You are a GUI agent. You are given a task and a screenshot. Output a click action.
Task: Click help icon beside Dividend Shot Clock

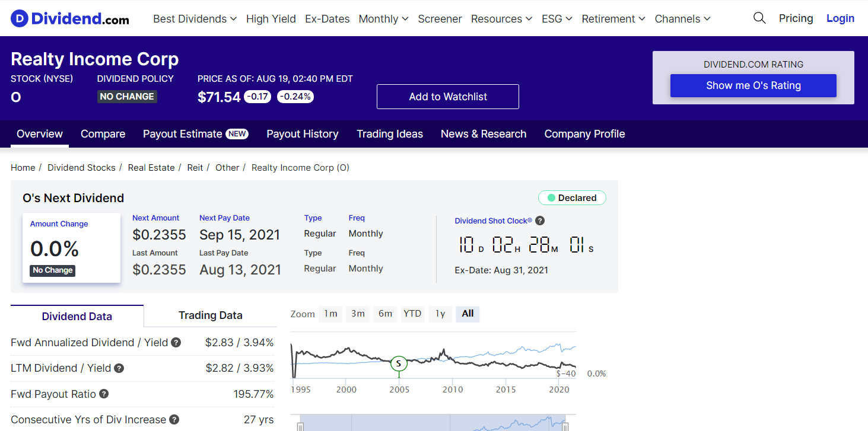[x=540, y=221]
